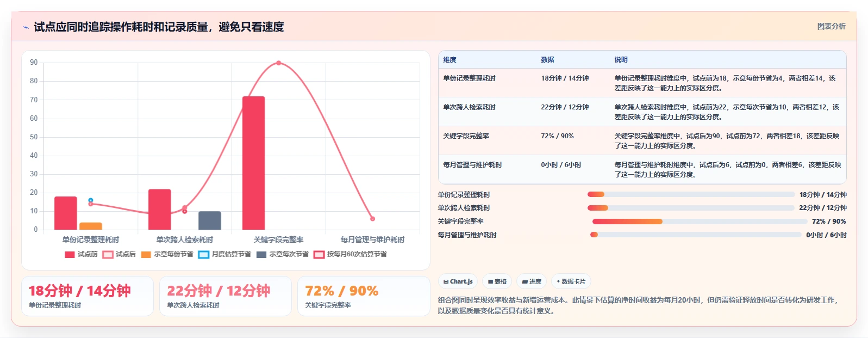868x338 pixels.
Task: Click the 数据 table column header
Action: [x=547, y=60]
